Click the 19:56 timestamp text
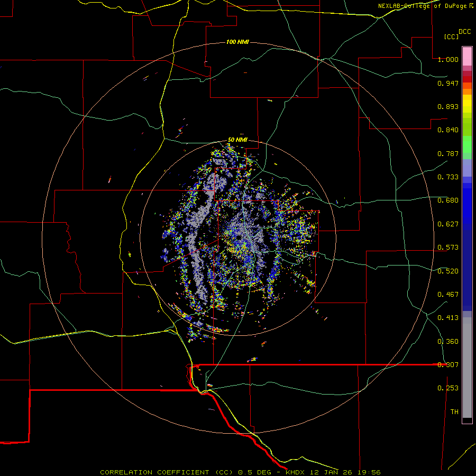Image resolution: width=476 pixels, height=476 pixels. [x=369, y=472]
